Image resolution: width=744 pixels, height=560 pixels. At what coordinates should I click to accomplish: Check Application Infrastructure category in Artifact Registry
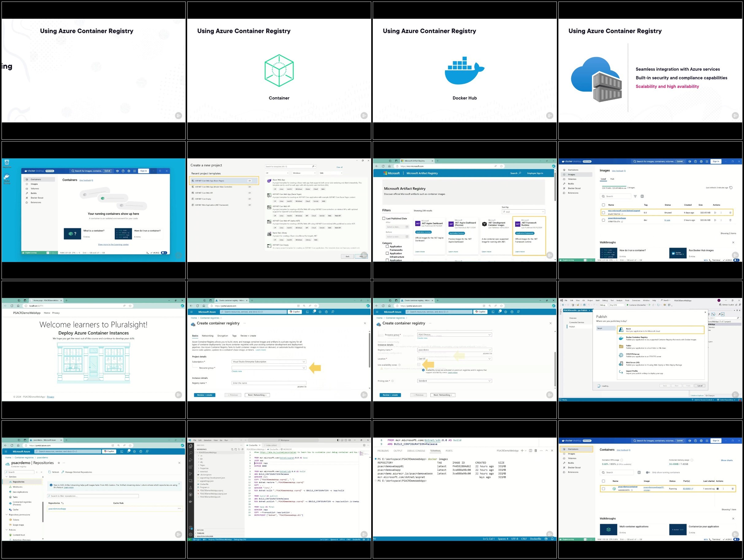(387, 253)
